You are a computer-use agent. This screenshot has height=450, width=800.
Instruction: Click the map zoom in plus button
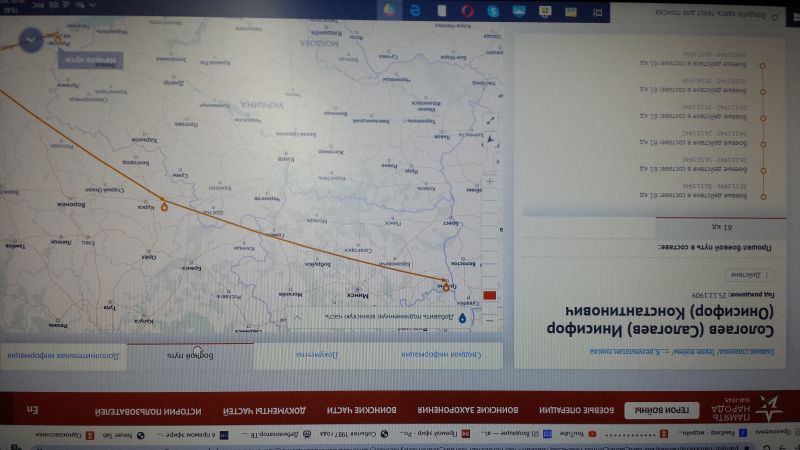tap(490, 181)
